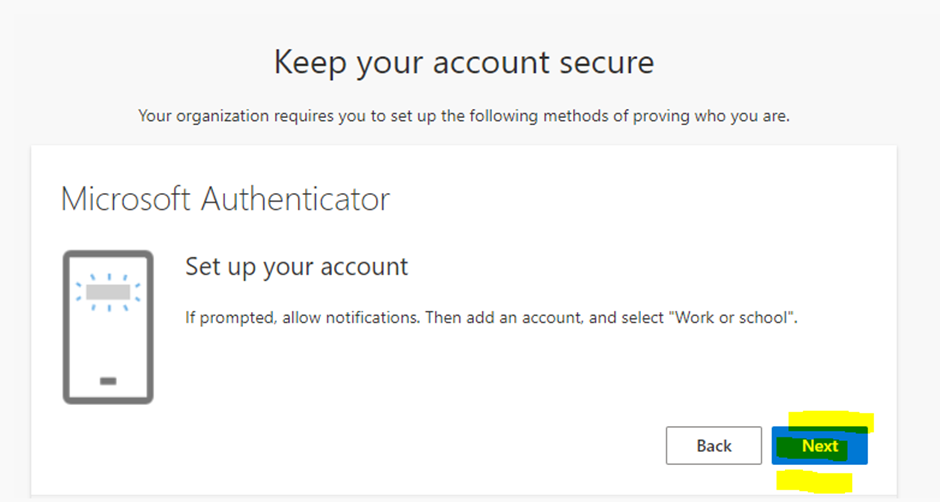Click the notification bar on the phone graphic
The height and width of the screenshot is (502, 940).
point(108,292)
